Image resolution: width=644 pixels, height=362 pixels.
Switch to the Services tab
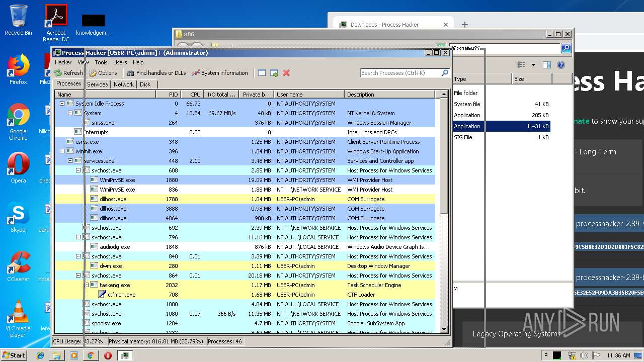pyautogui.click(x=97, y=84)
